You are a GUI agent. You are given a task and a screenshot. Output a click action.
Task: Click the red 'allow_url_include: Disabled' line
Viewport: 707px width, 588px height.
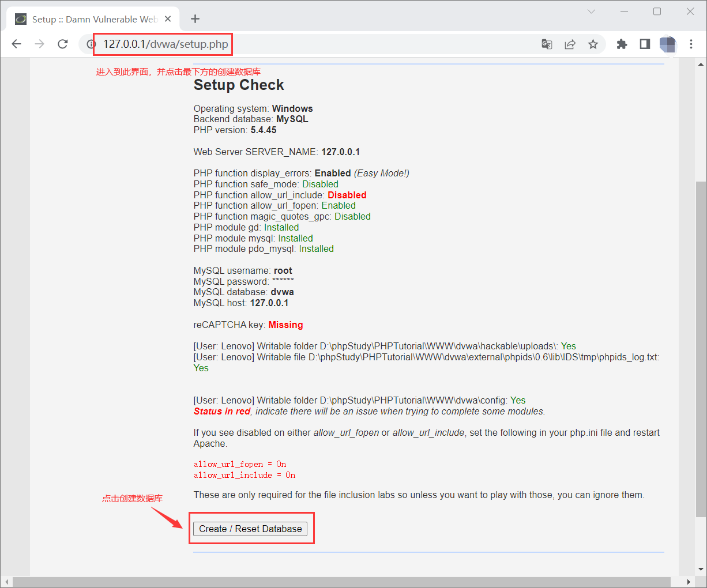280,195
